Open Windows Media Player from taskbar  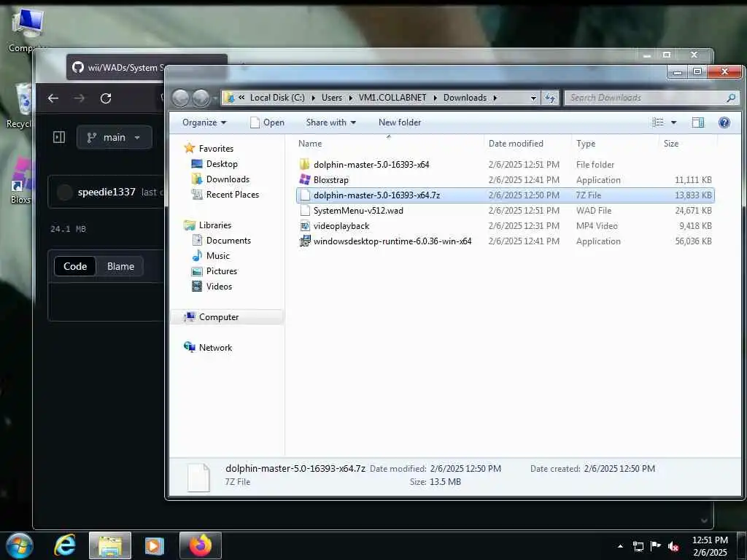point(155,545)
